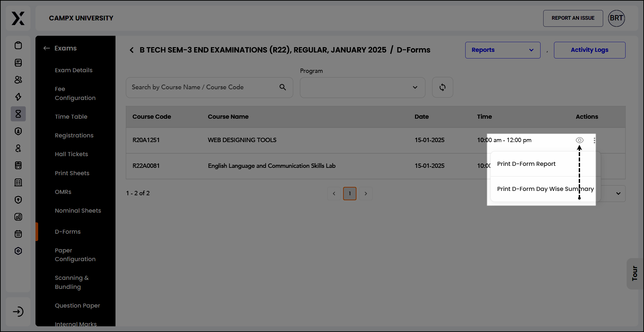The width and height of the screenshot is (644, 332).
Task: Click the CampX logo icon
Action: [18, 18]
